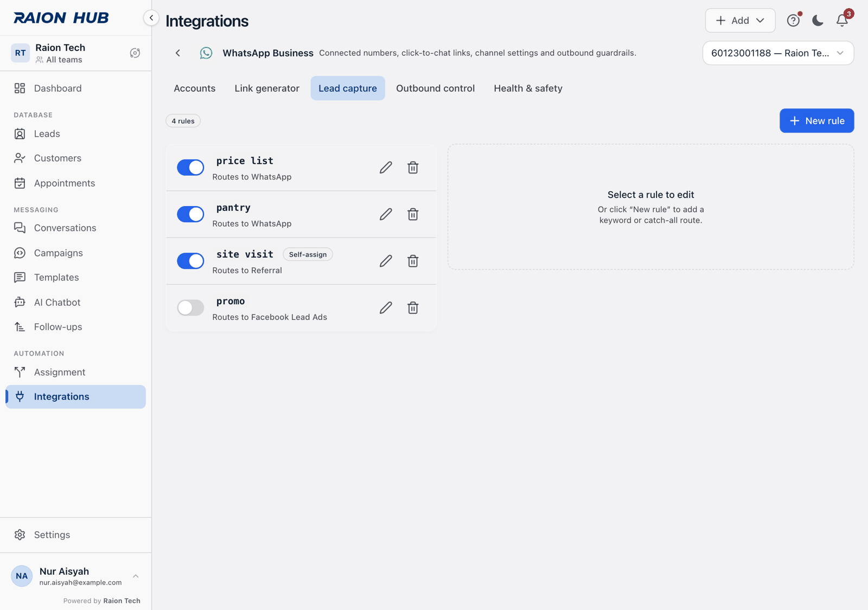Screen dimensions: 868x610
Task: Click the 'Select a rule to edit' placeholder
Action: [650, 207]
